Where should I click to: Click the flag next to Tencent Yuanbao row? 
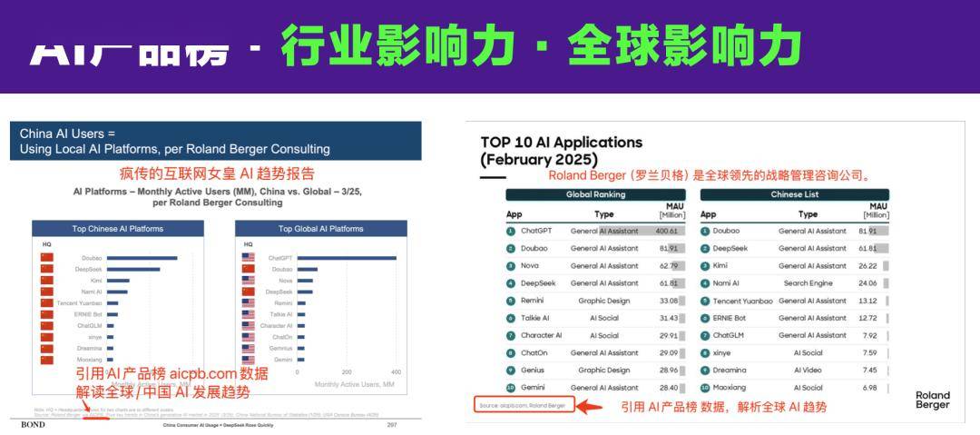(47, 303)
